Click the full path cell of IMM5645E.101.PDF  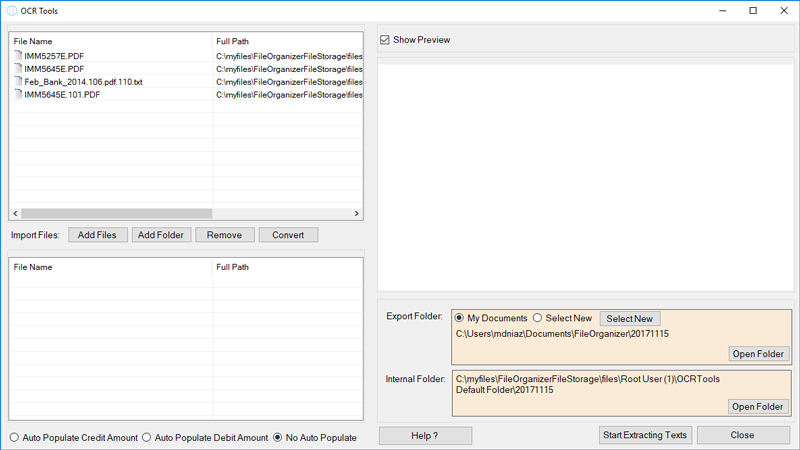point(289,94)
